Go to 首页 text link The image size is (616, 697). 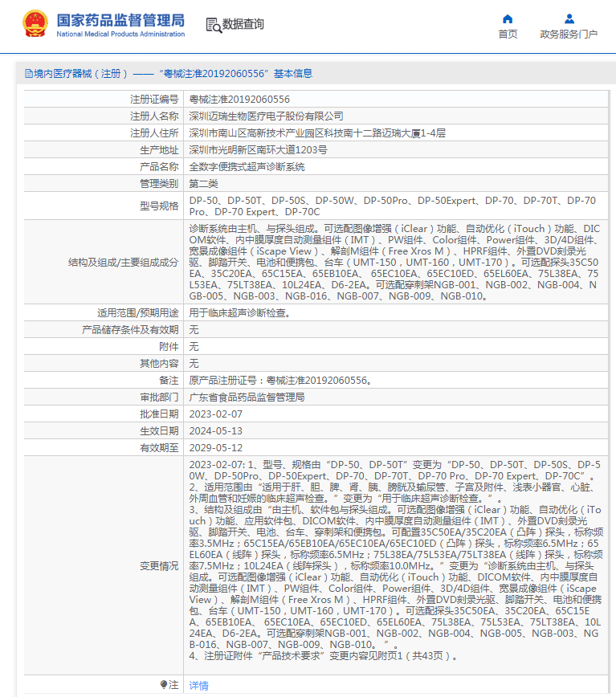508,34
